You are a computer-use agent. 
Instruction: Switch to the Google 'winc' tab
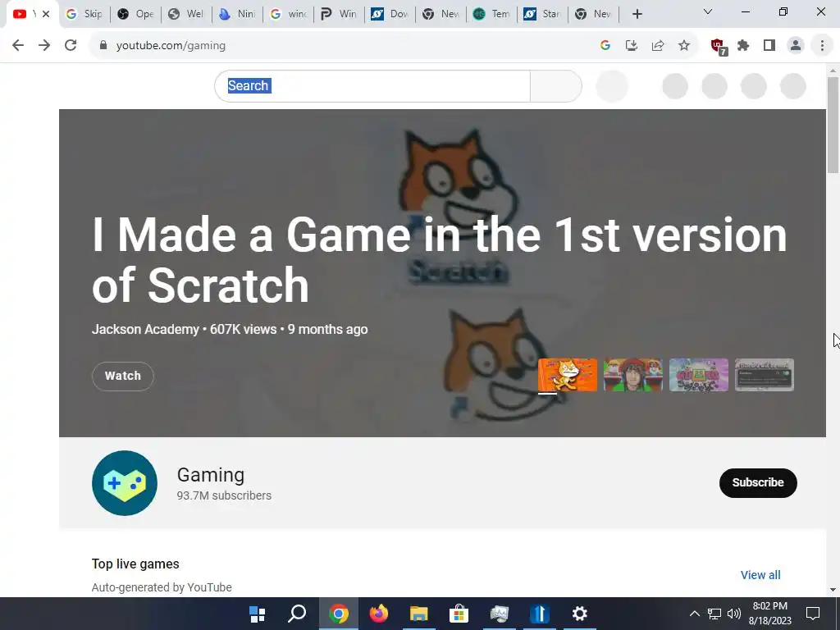pyautogui.click(x=288, y=14)
